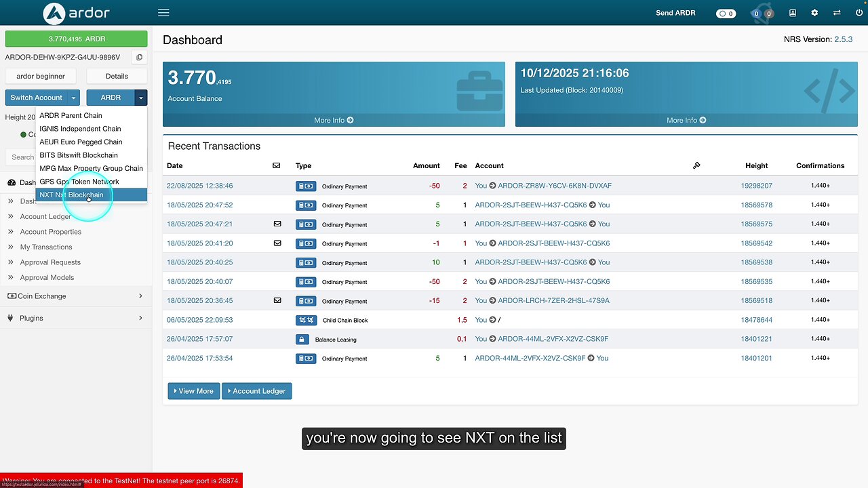Click the phasing gavel column header icon
This screenshot has width=868, height=488.
696,165
